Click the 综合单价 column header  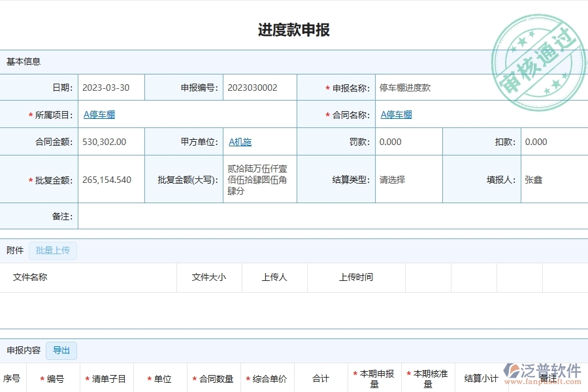[x=268, y=378]
